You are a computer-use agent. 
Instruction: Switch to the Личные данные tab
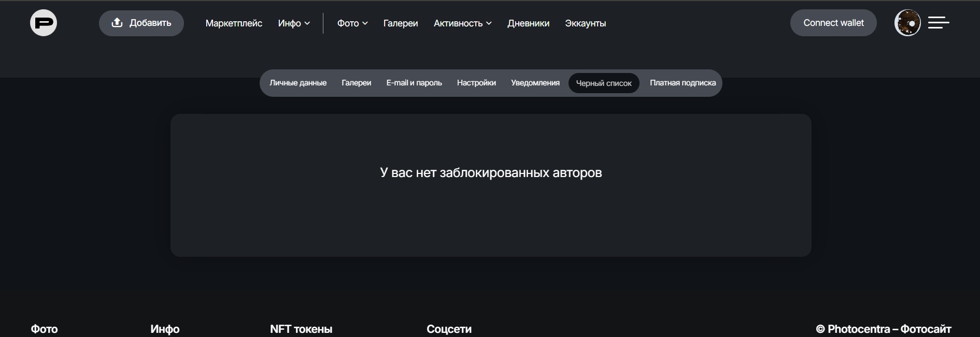(x=298, y=83)
